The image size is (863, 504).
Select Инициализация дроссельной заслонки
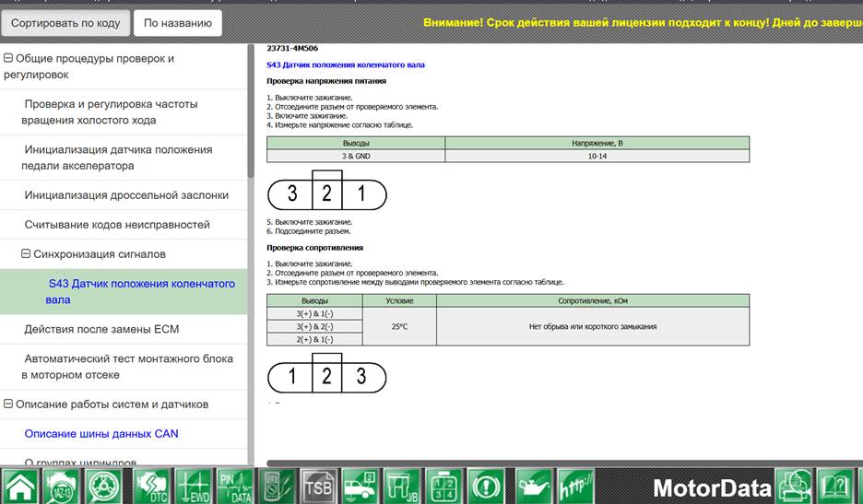(124, 195)
